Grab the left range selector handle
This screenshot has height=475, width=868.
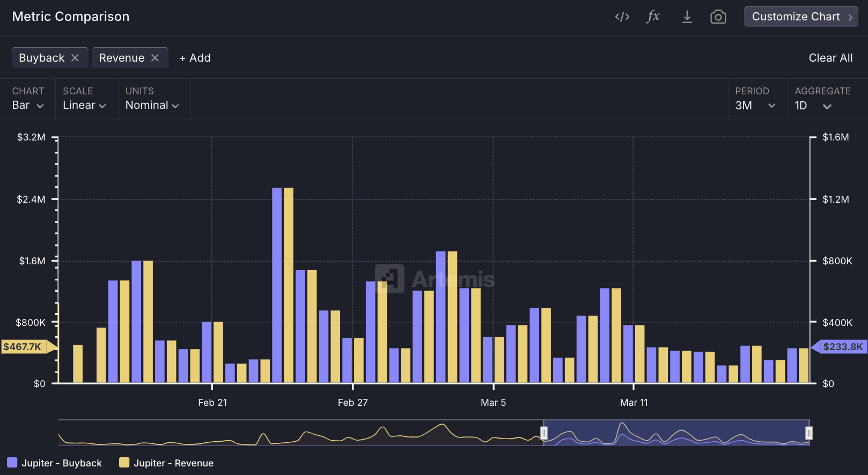pyautogui.click(x=543, y=433)
